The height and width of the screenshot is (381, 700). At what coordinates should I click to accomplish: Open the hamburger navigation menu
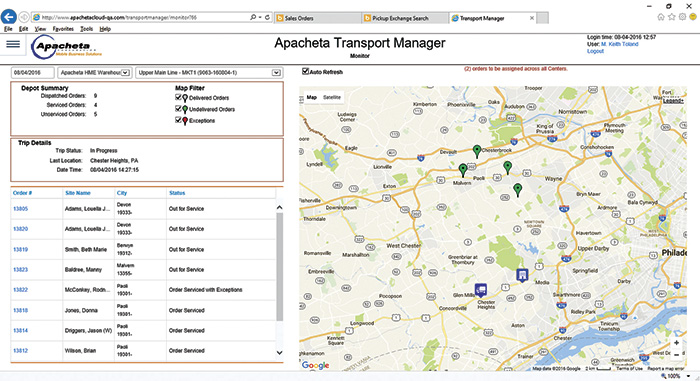click(x=13, y=44)
